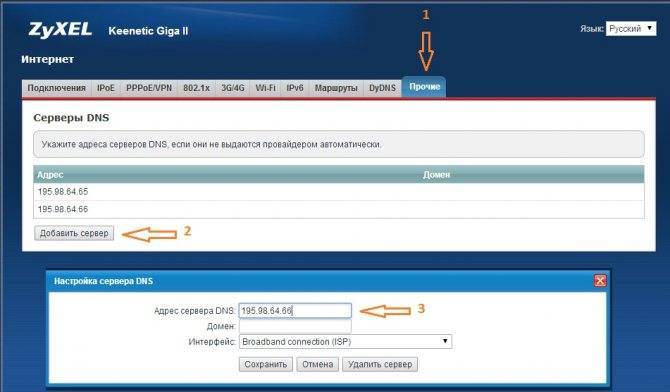
Task: Click the empty Домен input field
Action: (295, 327)
